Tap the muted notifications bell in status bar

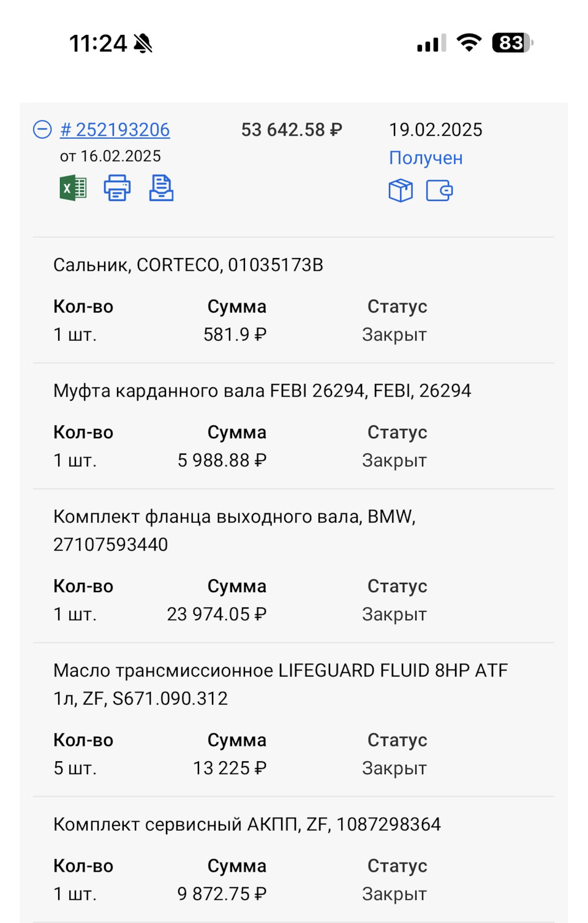click(142, 43)
